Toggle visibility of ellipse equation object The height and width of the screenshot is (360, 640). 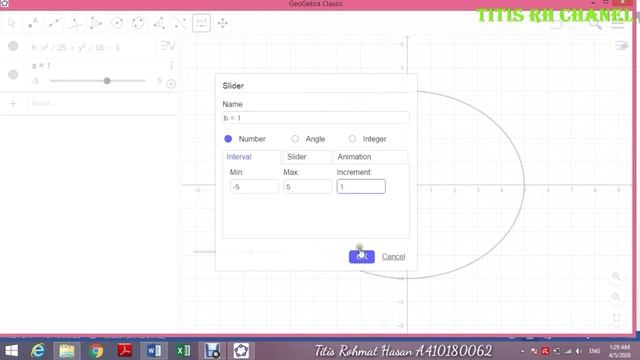tap(13, 46)
